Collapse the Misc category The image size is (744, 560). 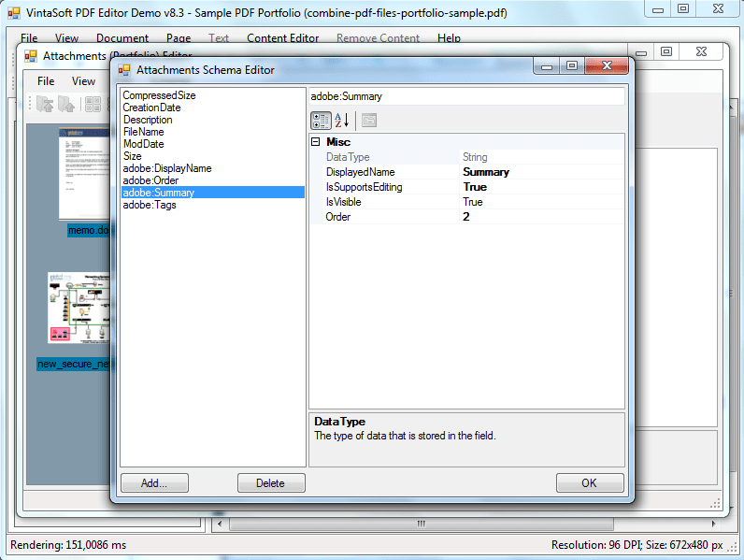pyautogui.click(x=316, y=142)
